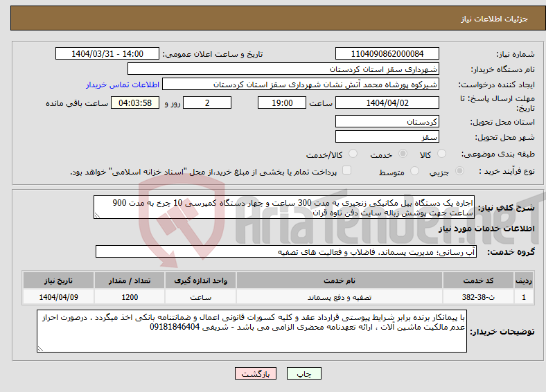Click the service group field آب رسانی
The image size is (546, 392).
[286, 251]
